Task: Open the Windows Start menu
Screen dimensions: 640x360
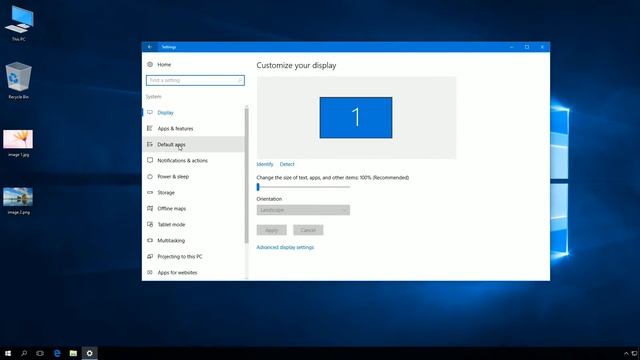Action: point(8,353)
